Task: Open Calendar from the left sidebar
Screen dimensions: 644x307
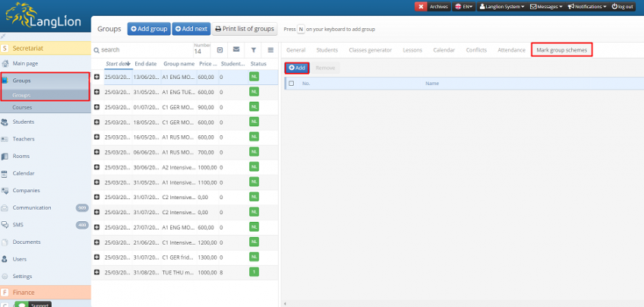Action: [23, 173]
